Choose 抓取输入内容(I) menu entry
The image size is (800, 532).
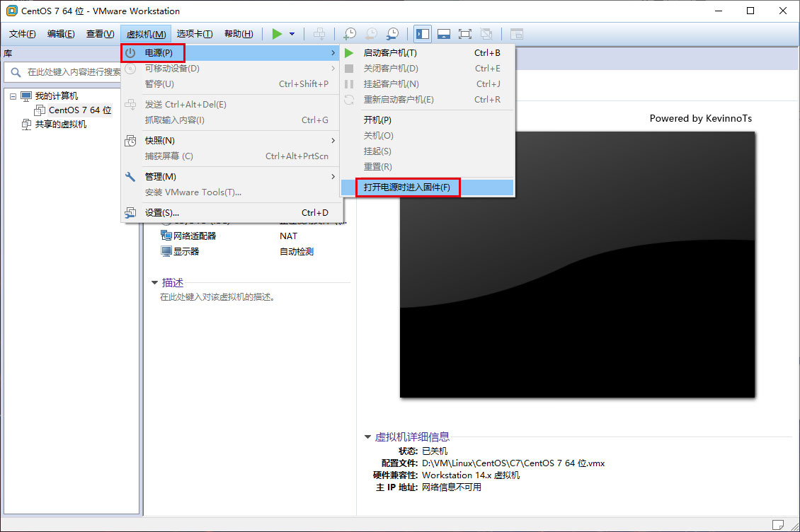230,120
